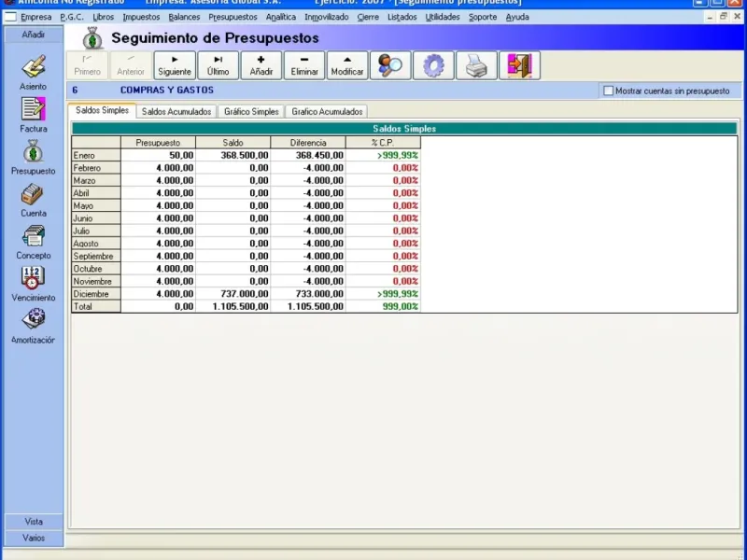
Task: Open the Factura sidebar icon
Action: pyautogui.click(x=34, y=109)
